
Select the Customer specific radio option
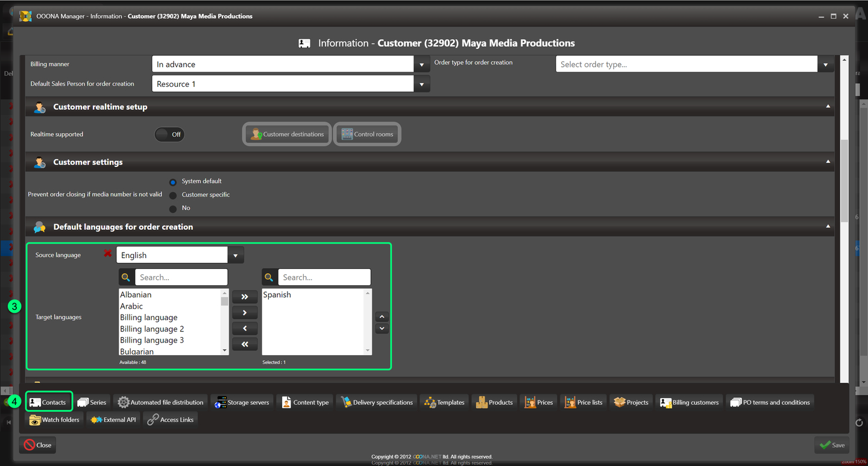173,195
